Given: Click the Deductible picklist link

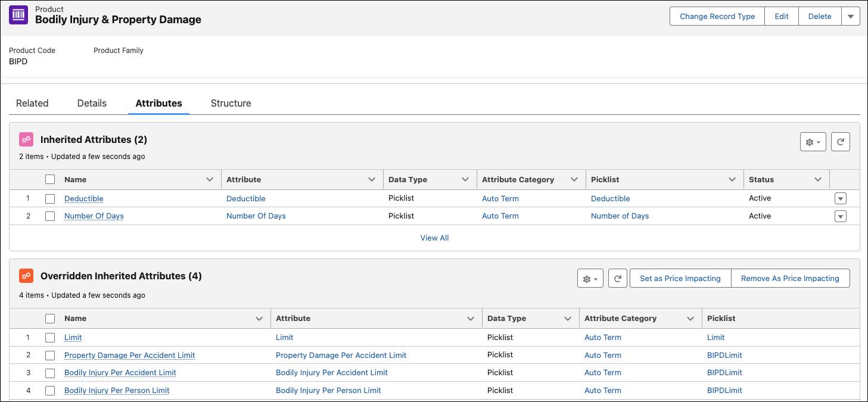Looking at the screenshot, I should [x=610, y=198].
